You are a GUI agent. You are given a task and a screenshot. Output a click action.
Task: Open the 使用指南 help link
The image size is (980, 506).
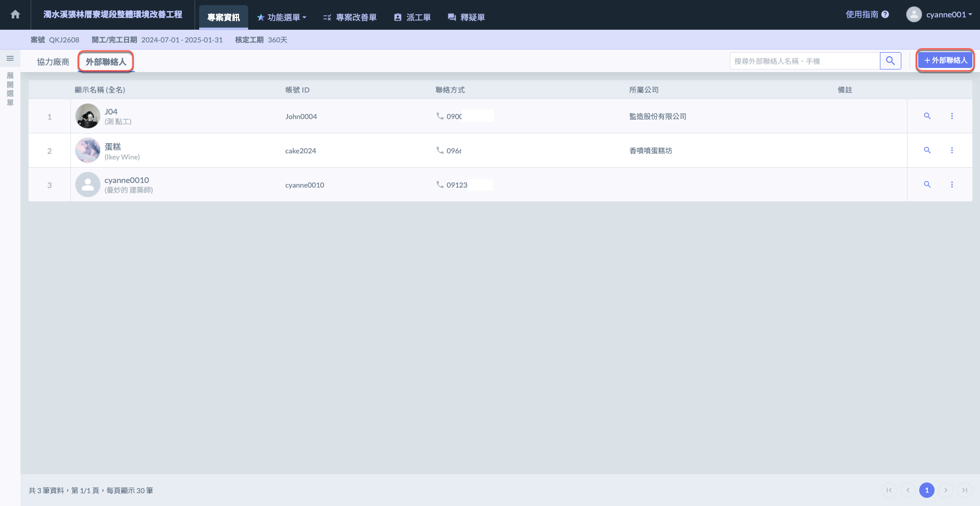(867, 14)
